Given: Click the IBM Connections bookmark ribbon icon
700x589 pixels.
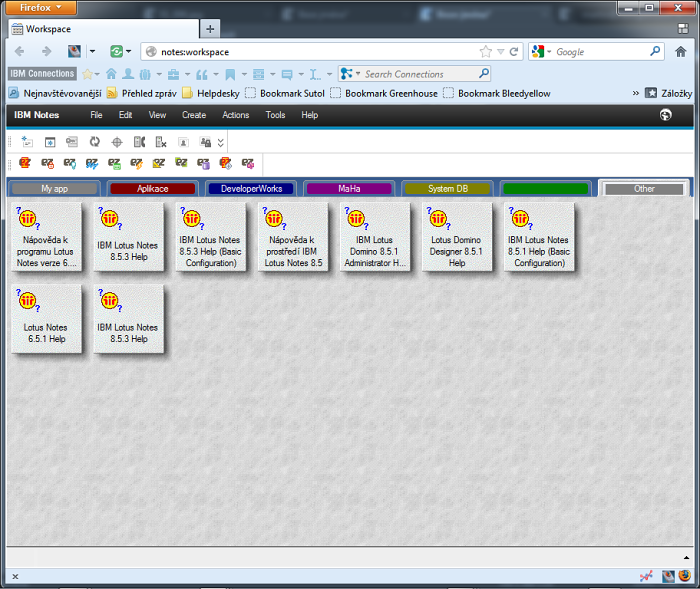Looking at the screenshot, I should 230,74.
